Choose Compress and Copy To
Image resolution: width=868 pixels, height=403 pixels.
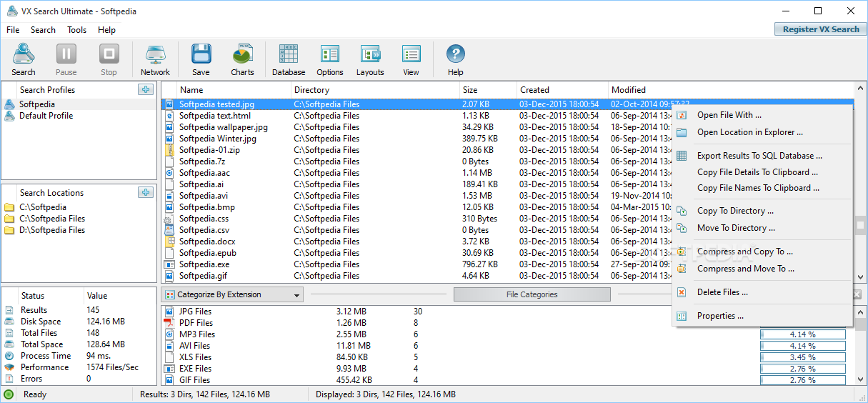pos(745,252)
